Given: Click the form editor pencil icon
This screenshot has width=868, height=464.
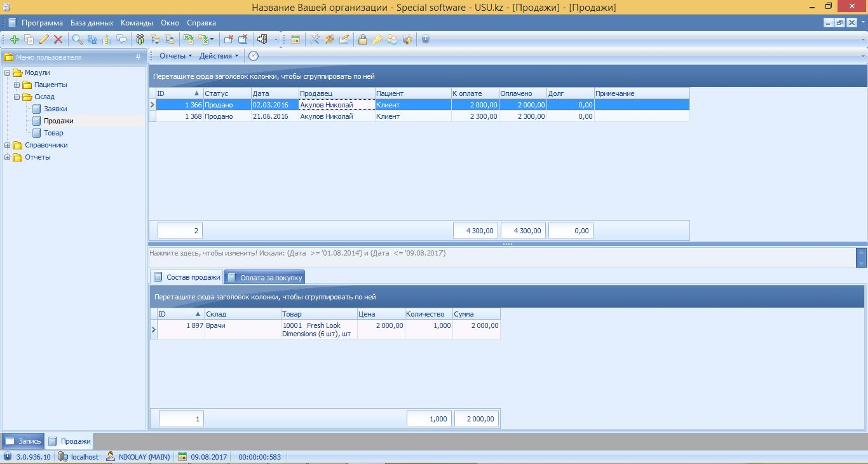Looking at the screenshot, I should 344,39.
